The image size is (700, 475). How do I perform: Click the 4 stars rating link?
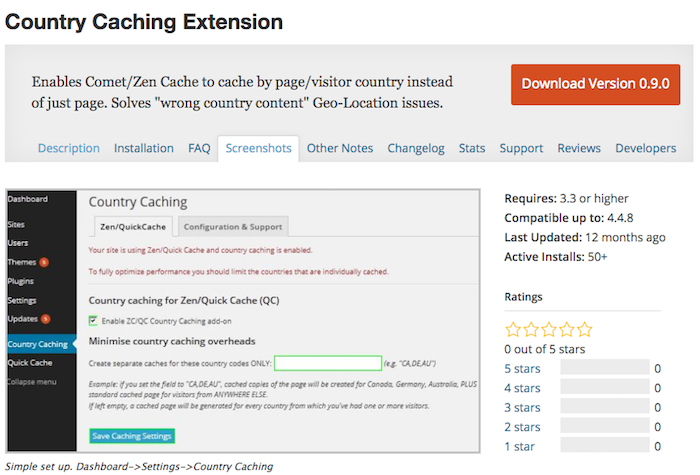522,388
